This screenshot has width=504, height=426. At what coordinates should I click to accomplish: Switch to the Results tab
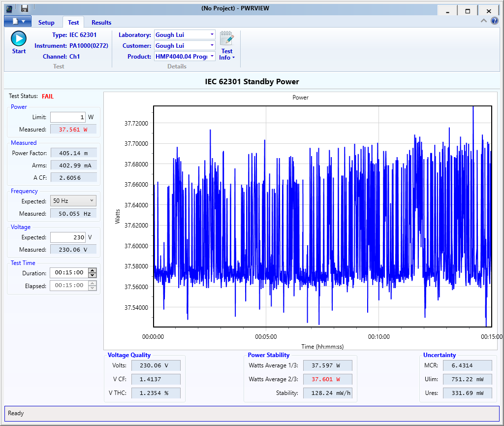101,22
